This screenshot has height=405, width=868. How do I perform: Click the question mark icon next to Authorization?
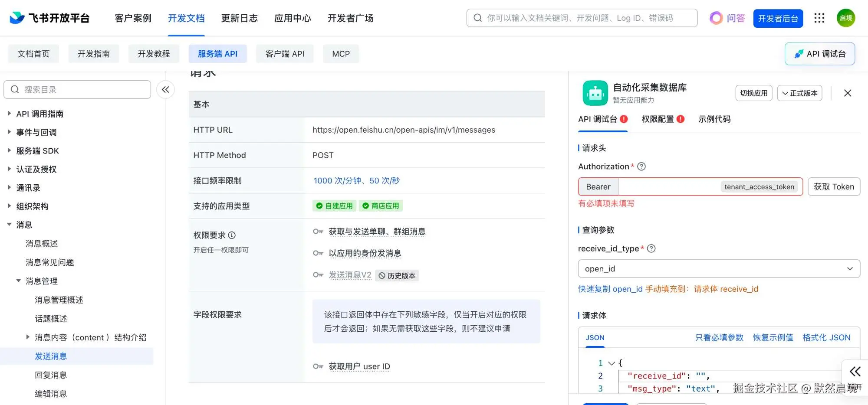tap(641, 166)
